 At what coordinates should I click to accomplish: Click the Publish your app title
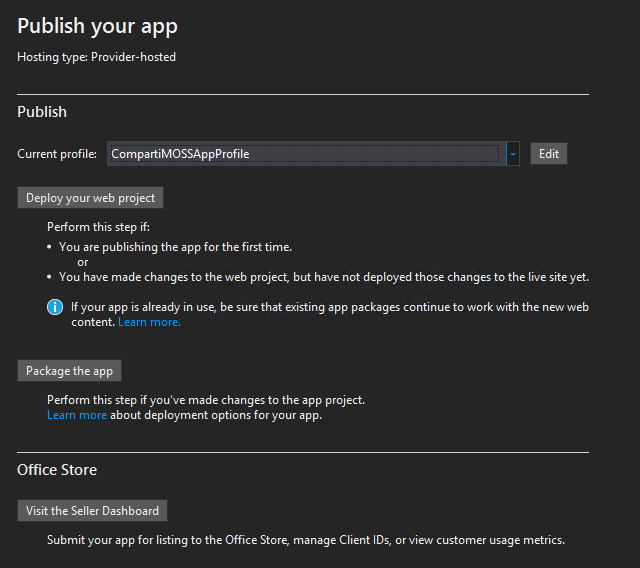click(97, 26)
